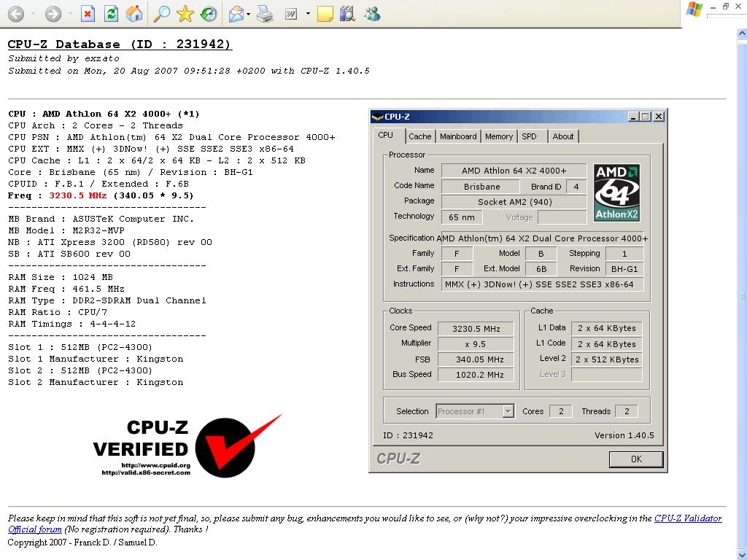747x560 pixels.
Task: Click the text RAM Timings : 4-4-4-12
Action: 72,324
